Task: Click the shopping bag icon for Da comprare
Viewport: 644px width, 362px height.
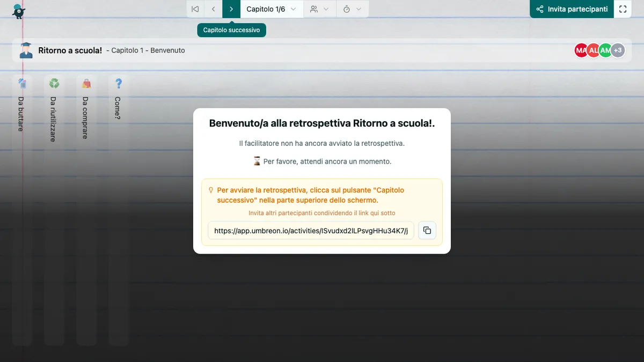Action: (x=86, y=83)
